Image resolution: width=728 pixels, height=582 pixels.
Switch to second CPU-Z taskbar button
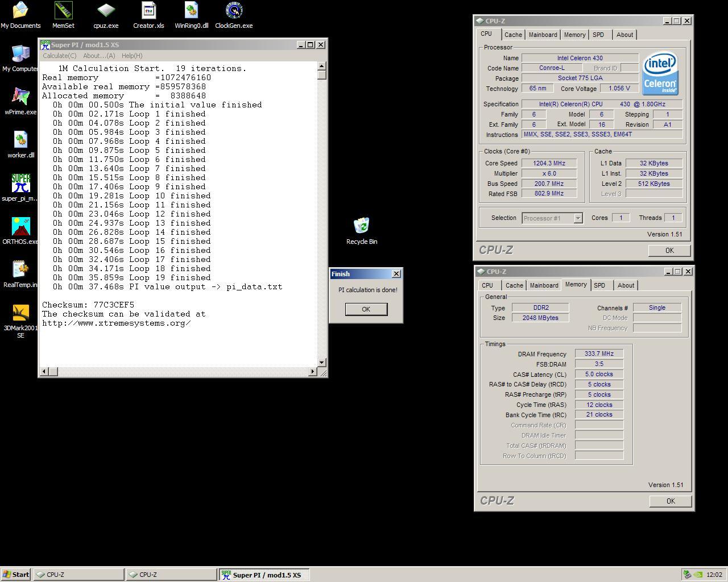[x=172, y=575]
